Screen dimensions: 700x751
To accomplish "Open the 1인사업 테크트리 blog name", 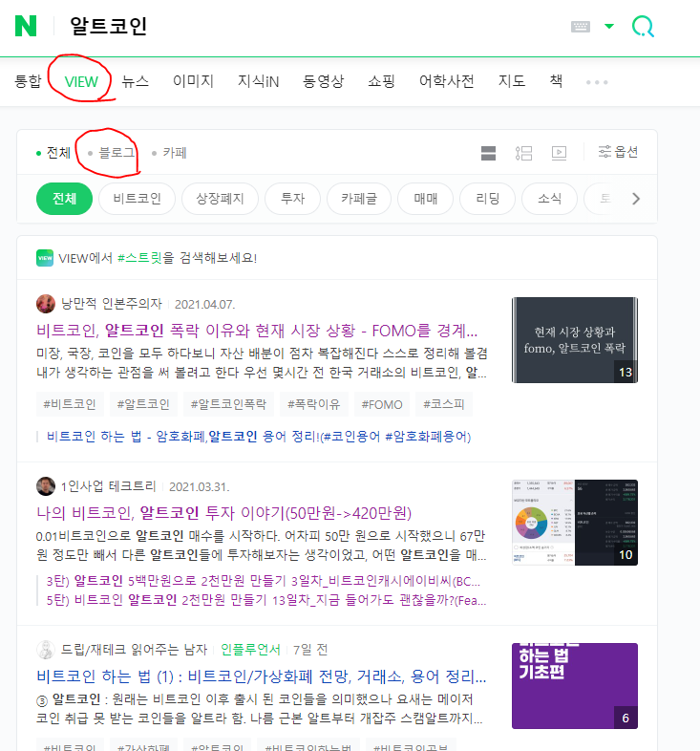I will 109,486.
